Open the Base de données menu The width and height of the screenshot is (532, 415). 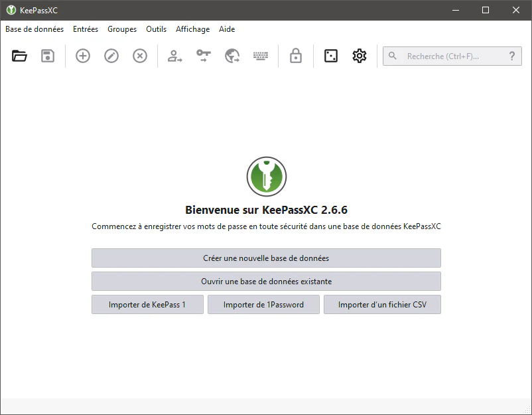pyautogui.click(x=34, y=29)
